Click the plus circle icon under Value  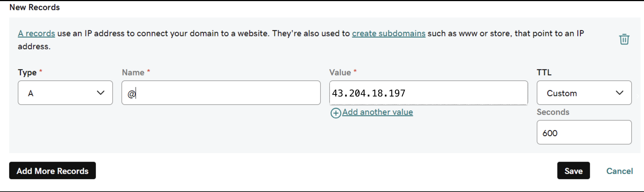pos(335,113)
